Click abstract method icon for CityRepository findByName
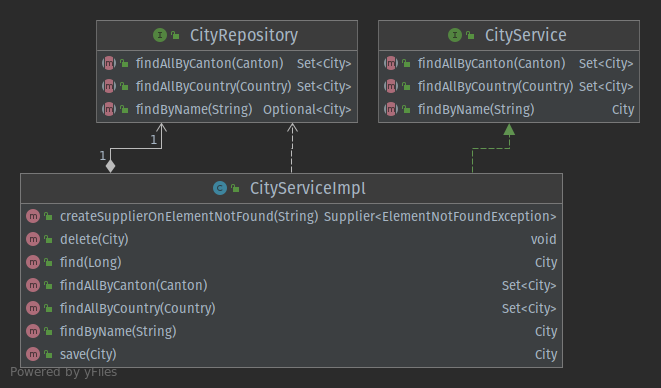The height and width of the screenshot is (388, 661). [109, 109]
